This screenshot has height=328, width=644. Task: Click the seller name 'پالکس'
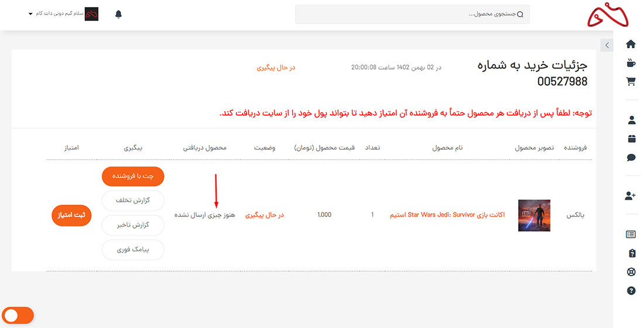576,215
